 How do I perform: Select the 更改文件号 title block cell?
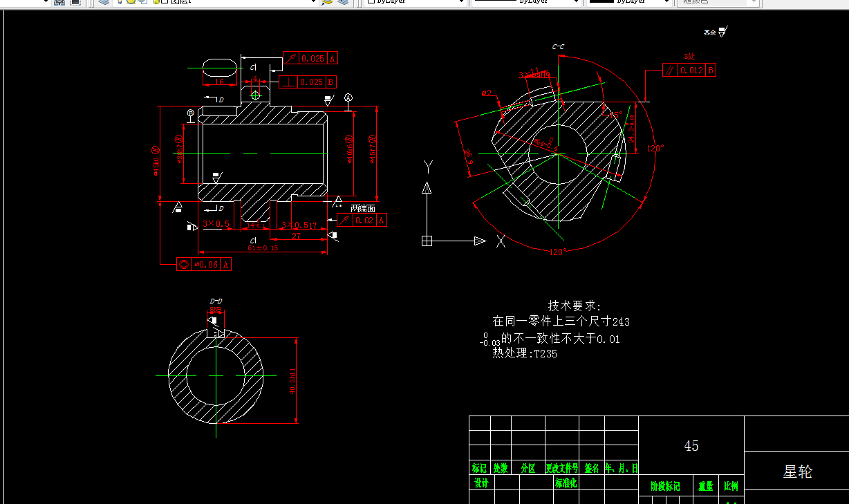point(561,468)
